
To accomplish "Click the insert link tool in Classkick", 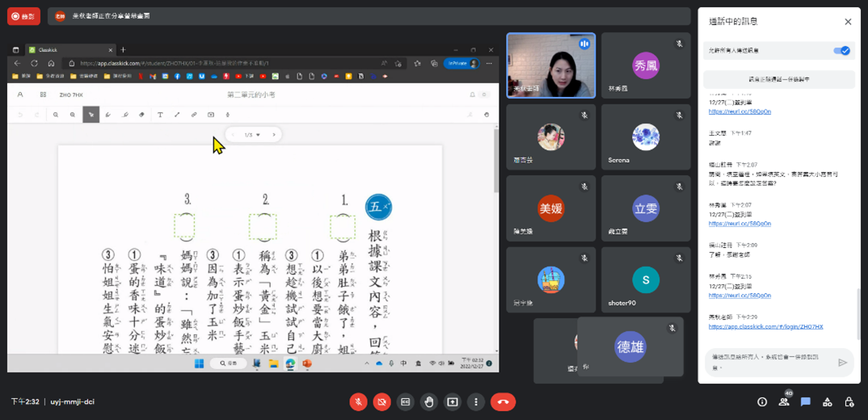I will point(194,115).
